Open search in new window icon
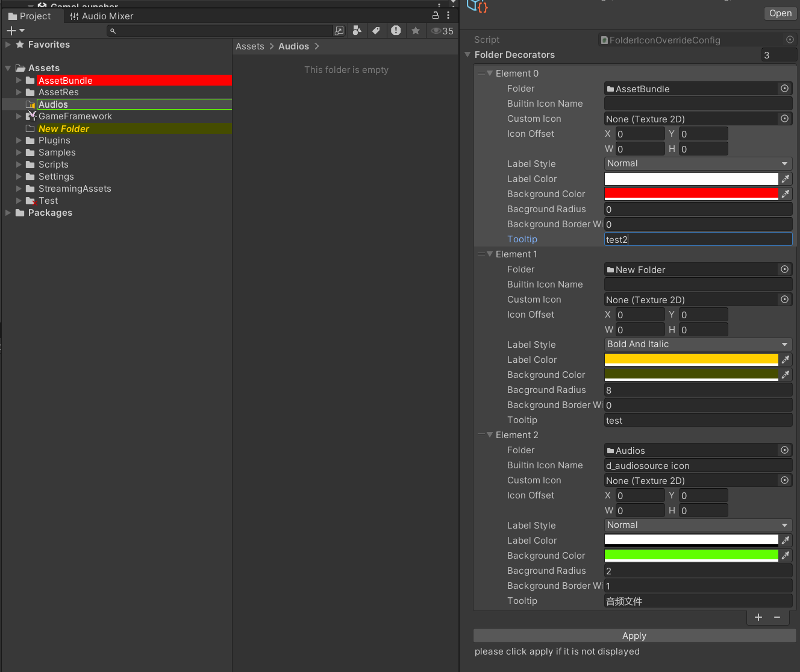This screenshot has width=800, height=672. point(340,31)
